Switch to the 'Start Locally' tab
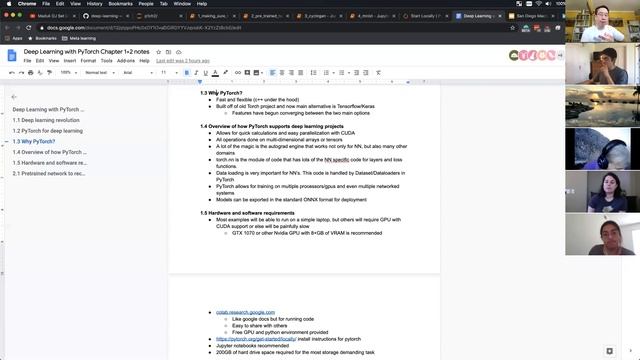The image size is (640, 360). click(x=425, y=16)
